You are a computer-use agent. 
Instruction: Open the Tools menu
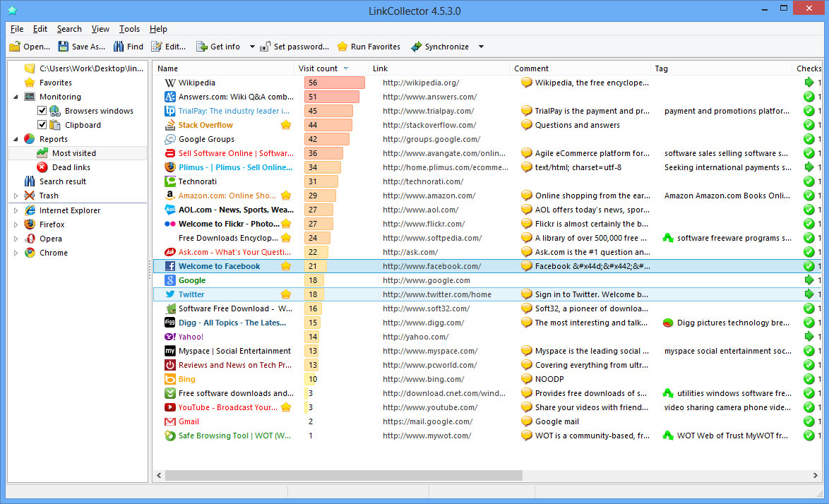coord(129,29)
